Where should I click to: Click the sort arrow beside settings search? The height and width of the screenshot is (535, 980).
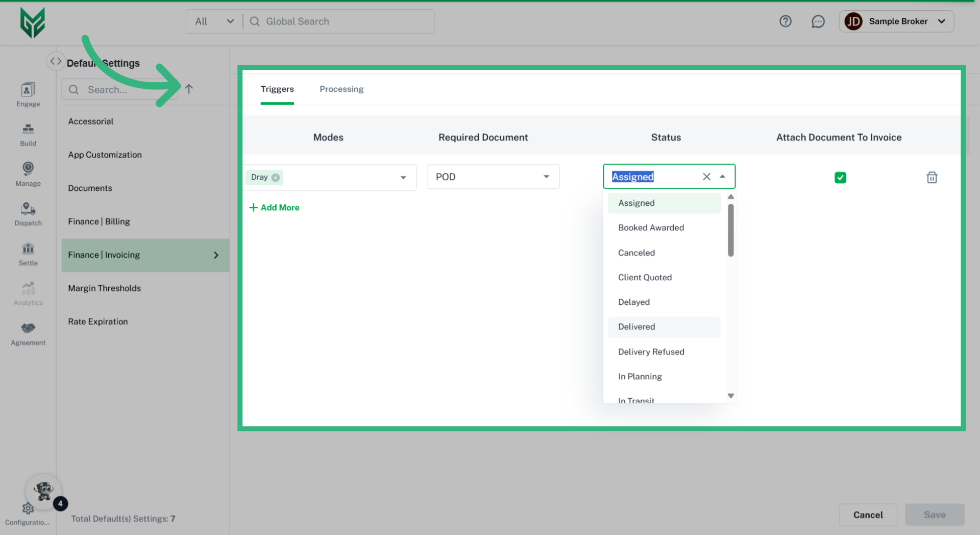[x=189, y=89]
